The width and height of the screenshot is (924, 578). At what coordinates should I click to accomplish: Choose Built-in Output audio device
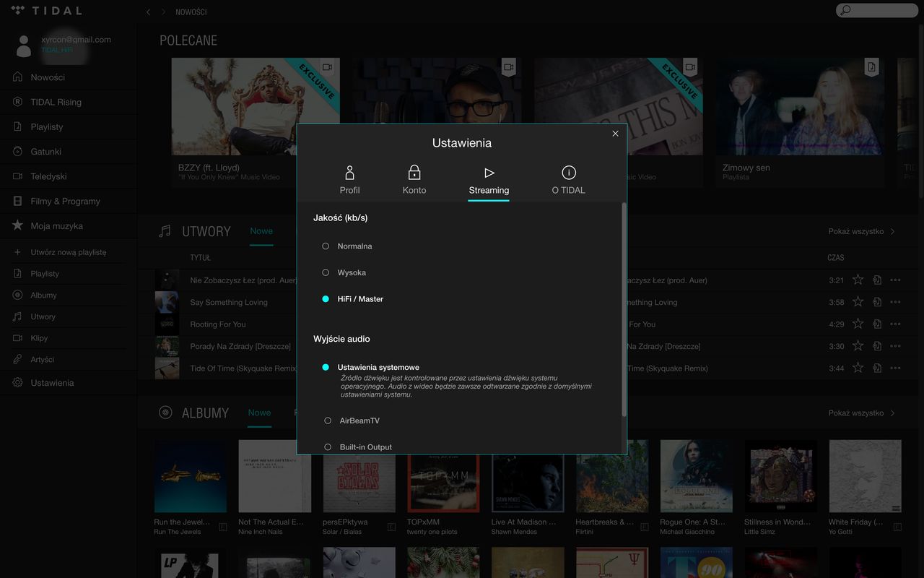358,447
